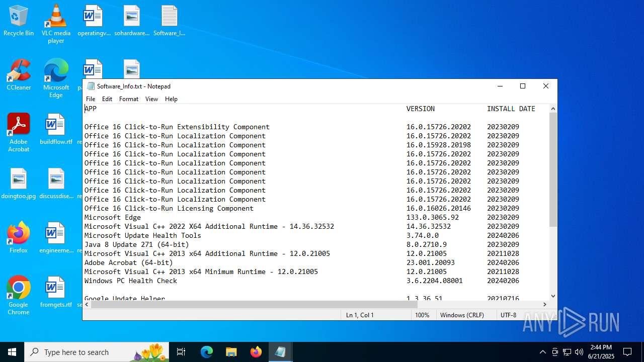Click the 'Microsoft Edge' line in the text

click(x=113, y=217)
